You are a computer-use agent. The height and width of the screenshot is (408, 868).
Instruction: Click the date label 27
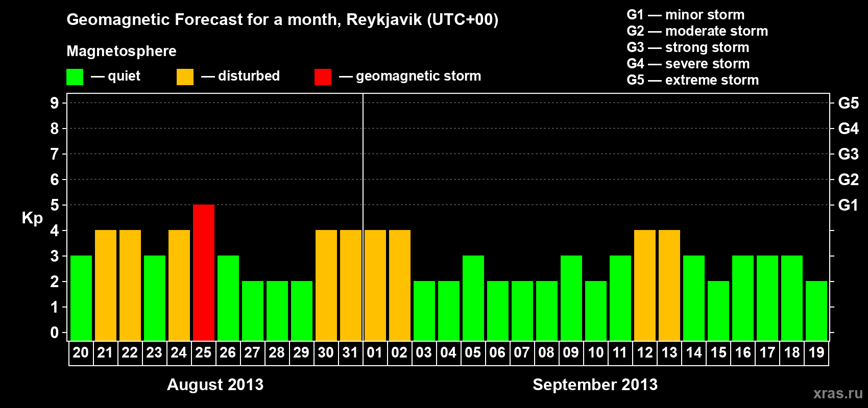(252, 353)
